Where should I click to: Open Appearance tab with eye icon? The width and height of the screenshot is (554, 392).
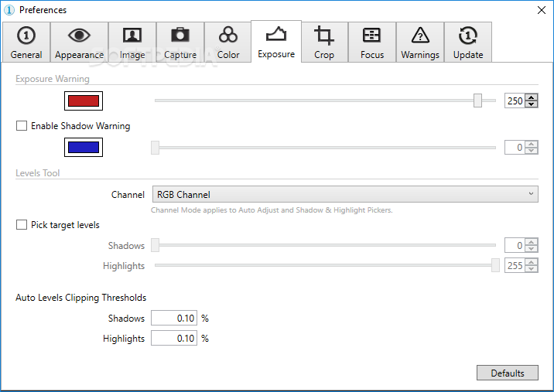coord(79,43)
